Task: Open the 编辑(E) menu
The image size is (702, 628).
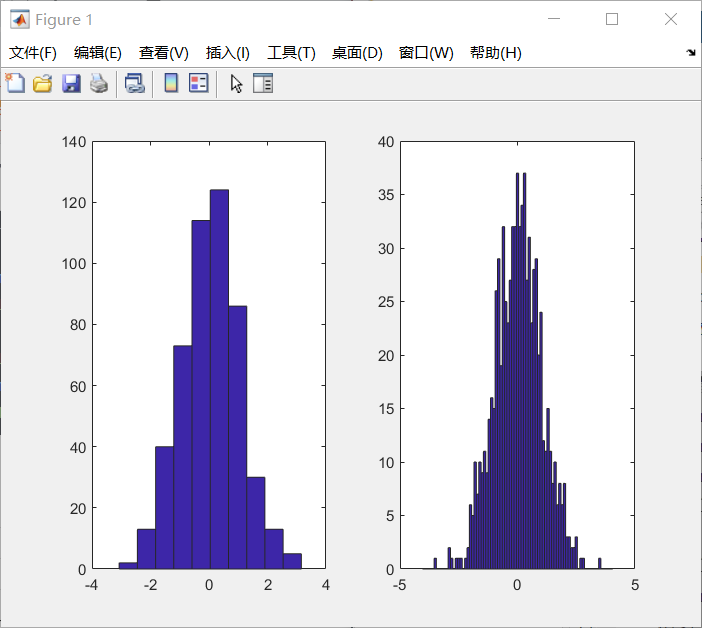Action: pos(98,53)
